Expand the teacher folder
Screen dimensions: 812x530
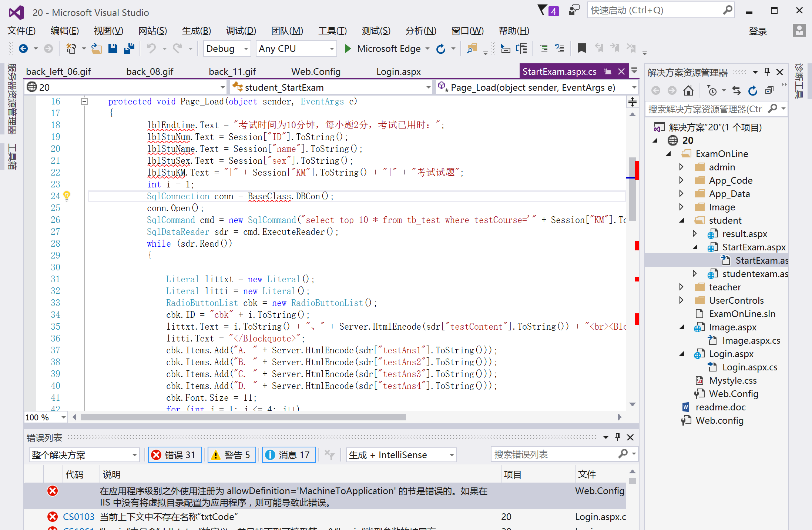click(x=681, y=287)
